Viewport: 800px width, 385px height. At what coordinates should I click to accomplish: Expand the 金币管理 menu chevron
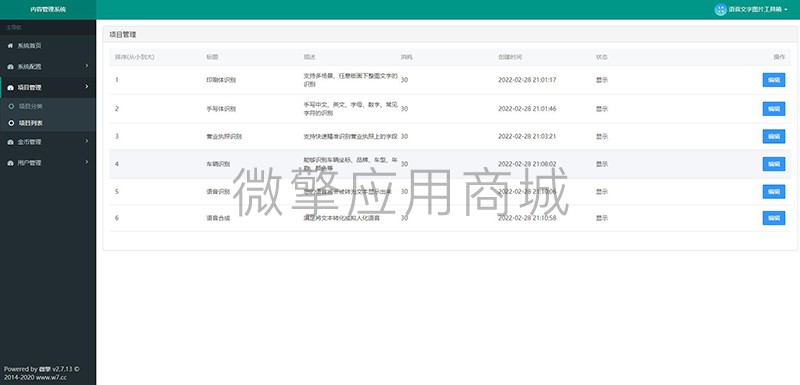click(x=87, y=141)
